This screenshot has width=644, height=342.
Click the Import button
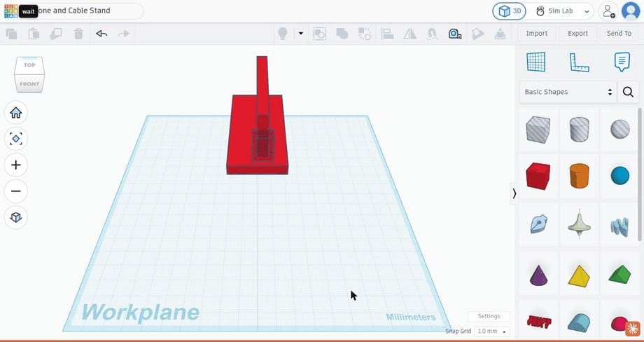tap(536, 34)
